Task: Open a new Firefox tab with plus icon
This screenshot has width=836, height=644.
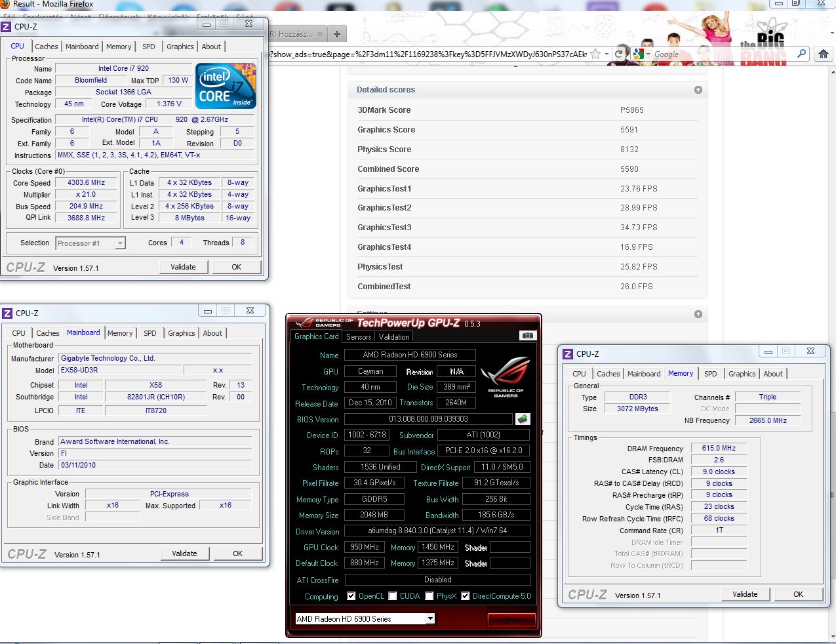Action: tap(337, 34)
